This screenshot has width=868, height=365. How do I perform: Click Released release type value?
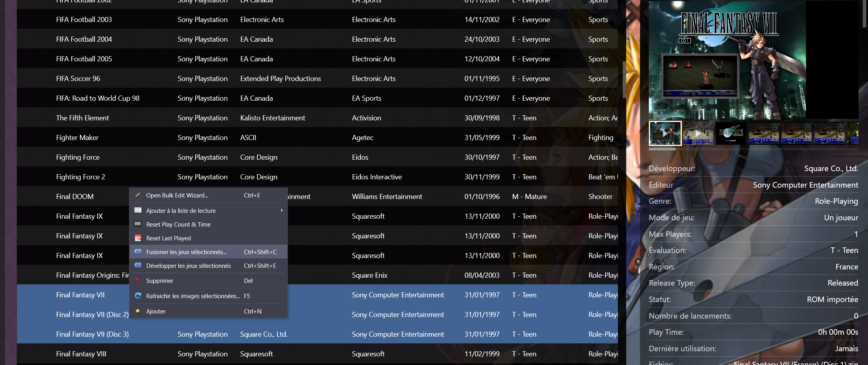pyautogui.click(x=842, y=283)
